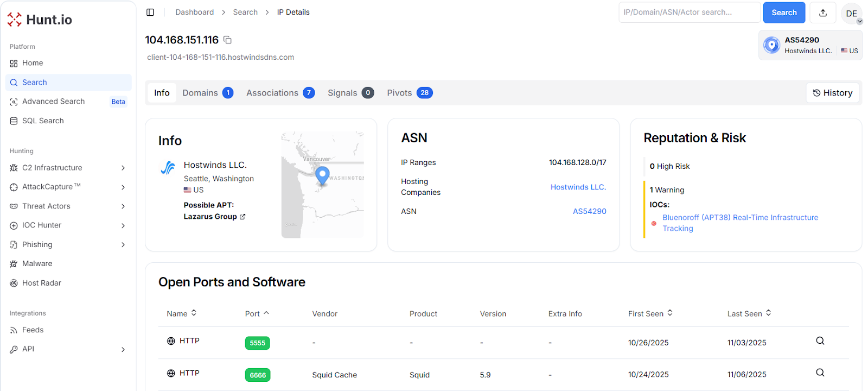This screenshot has width=868, height=391.
Task: Toggle the sidebar panel icon
Action: tap(150, 12)
